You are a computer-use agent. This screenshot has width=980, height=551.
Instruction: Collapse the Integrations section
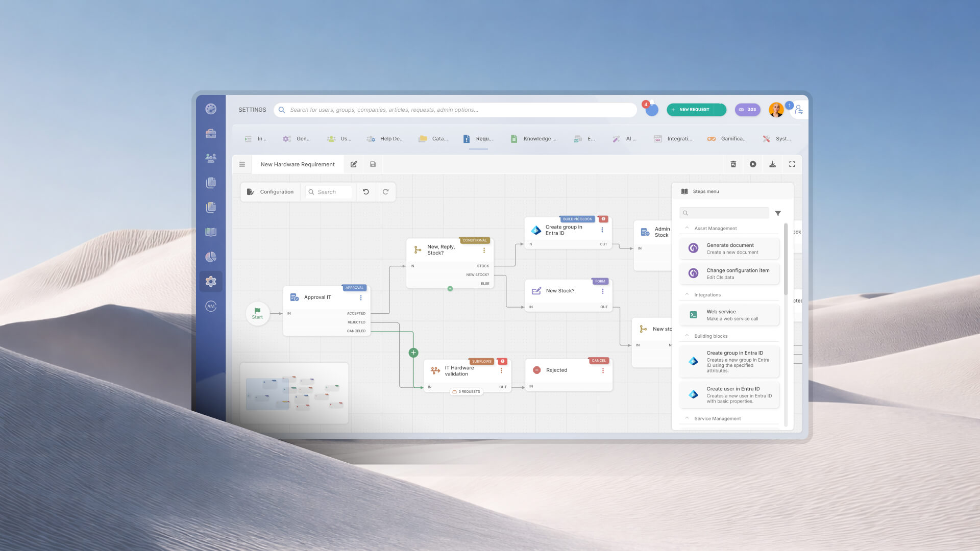(x=687, y=294)
